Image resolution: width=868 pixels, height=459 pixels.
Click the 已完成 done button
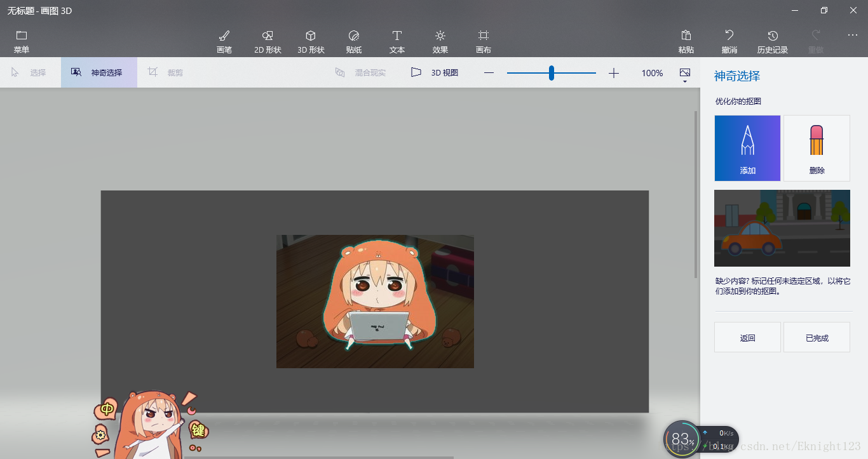click(817, 337)
